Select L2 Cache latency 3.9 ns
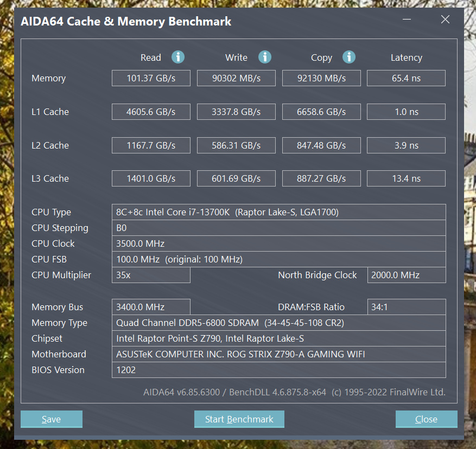The height and width of the screenshot is (449, 476). pyautogui.click(x=406, y=145)
